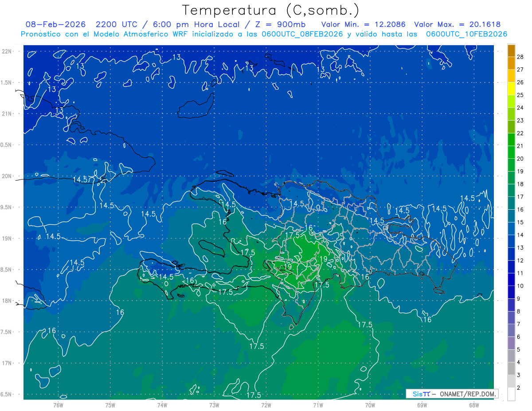Click the '20N' latitude axis label

pos(6,176)
